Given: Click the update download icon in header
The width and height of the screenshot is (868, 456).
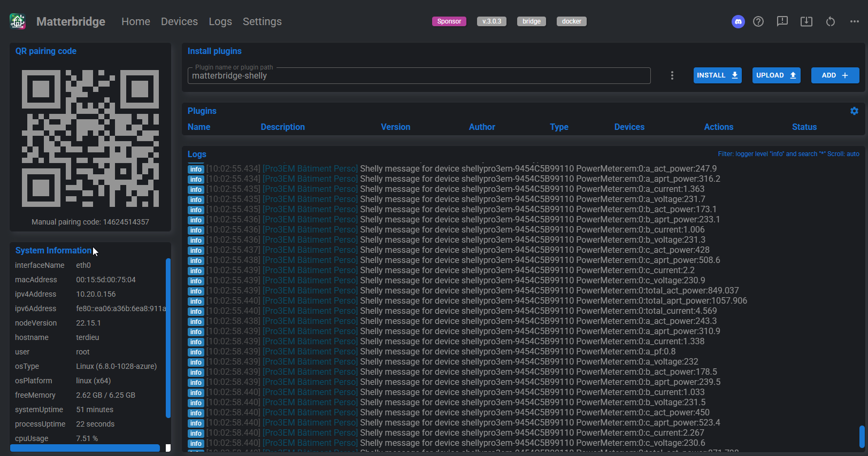Looking at the screenshot, I should coord(806,21).
